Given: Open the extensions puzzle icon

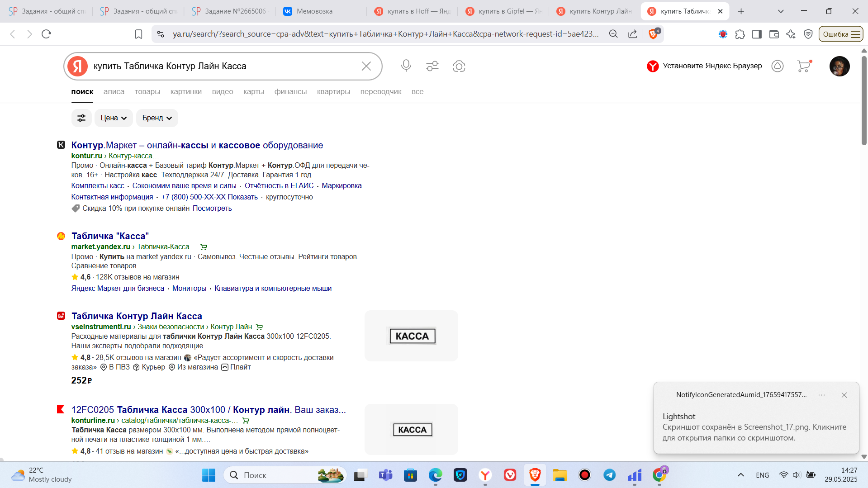Looking at the screenshot, I should coord(740,34).
